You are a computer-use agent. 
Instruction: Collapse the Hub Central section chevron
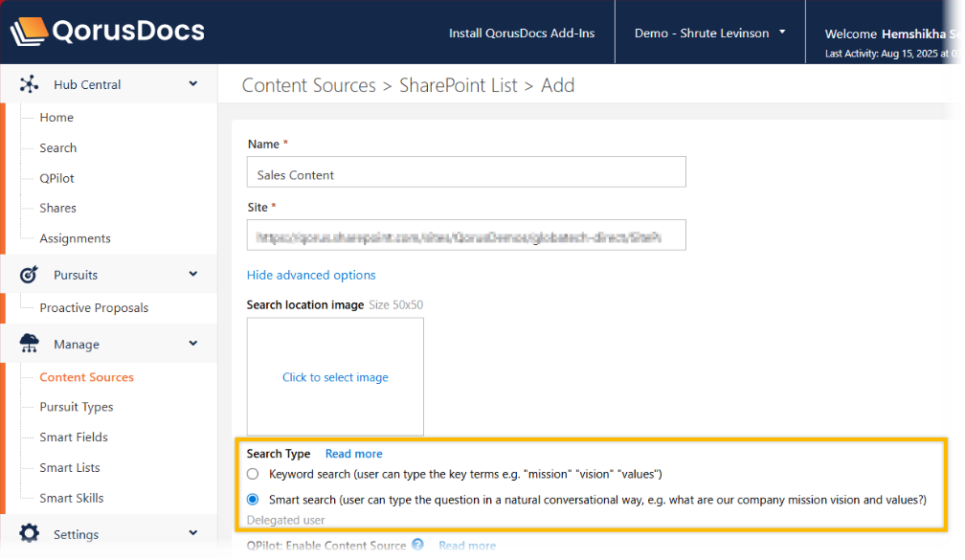(193, 84)
